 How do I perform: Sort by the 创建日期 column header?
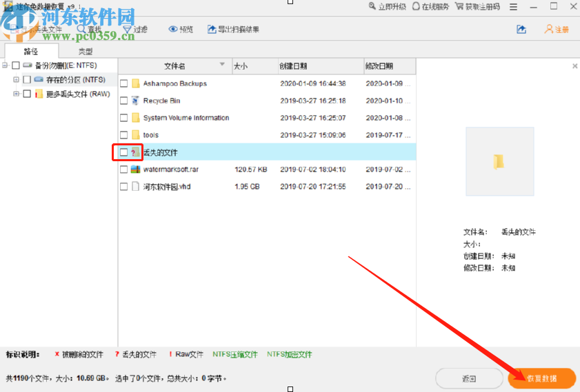coord(321,66)
